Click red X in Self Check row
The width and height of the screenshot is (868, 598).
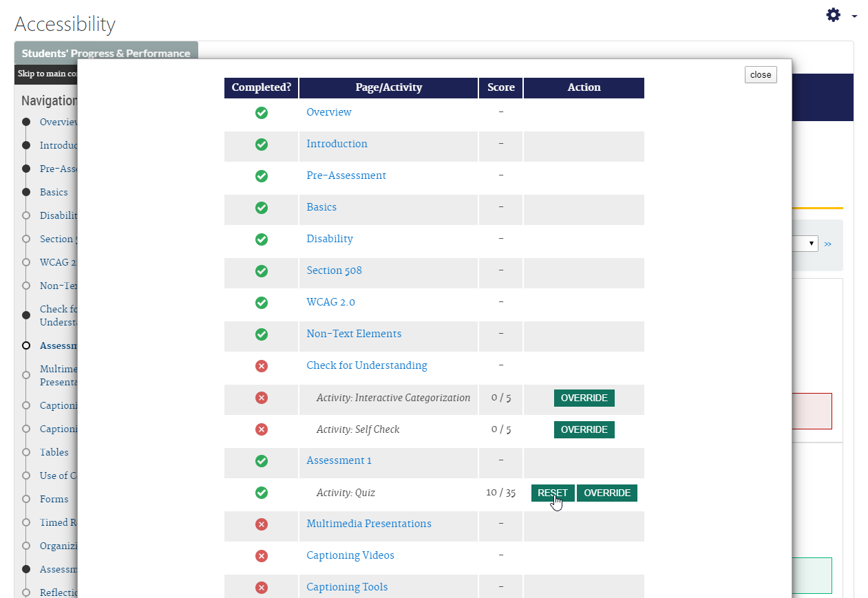[x=262, y=429]
